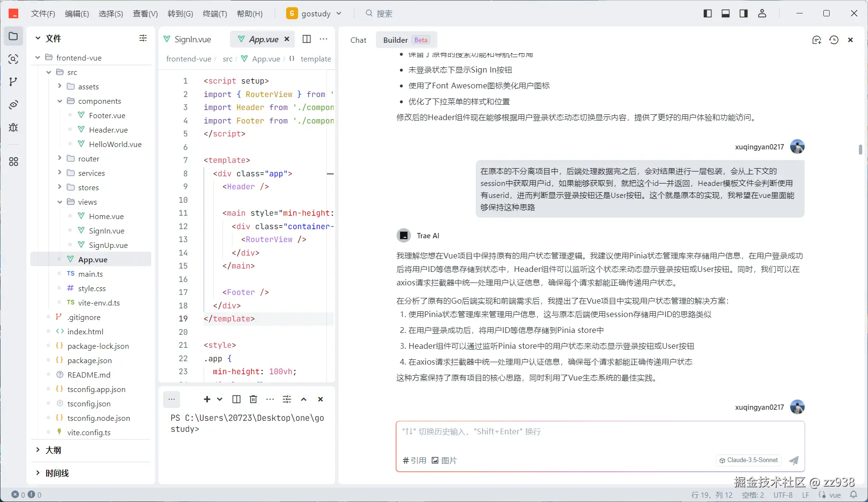
Task: Change the UTF-8 encoding in status bar
Action: coord(783,495)
